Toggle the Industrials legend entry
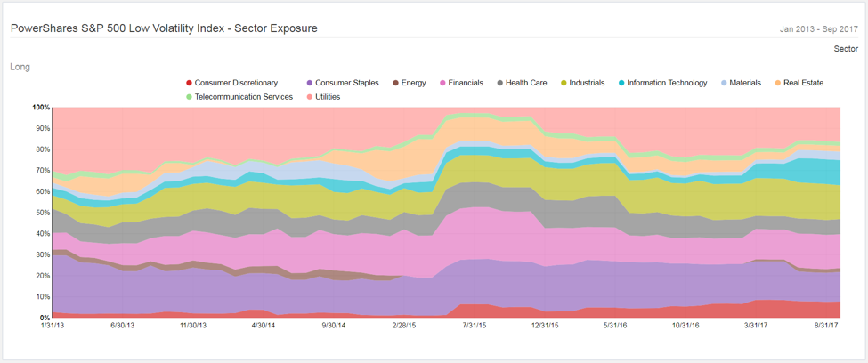Screen dimensions: 868x363 point(582,83)
